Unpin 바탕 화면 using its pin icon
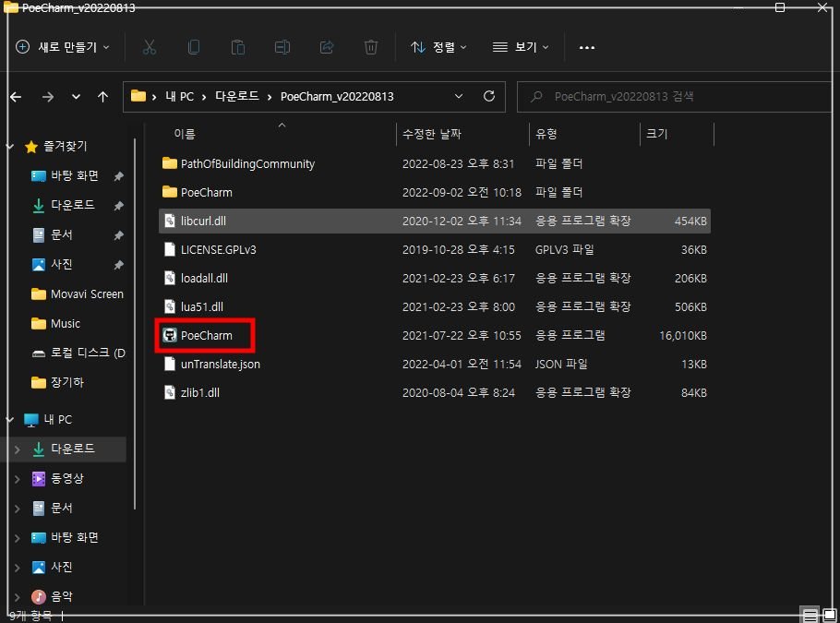 click(117, 175)
